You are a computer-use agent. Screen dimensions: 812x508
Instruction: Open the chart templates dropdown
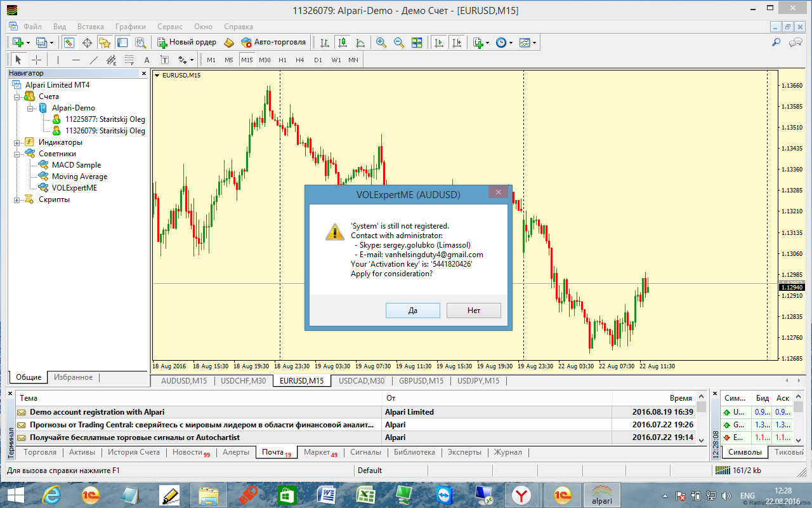point(527,43)
